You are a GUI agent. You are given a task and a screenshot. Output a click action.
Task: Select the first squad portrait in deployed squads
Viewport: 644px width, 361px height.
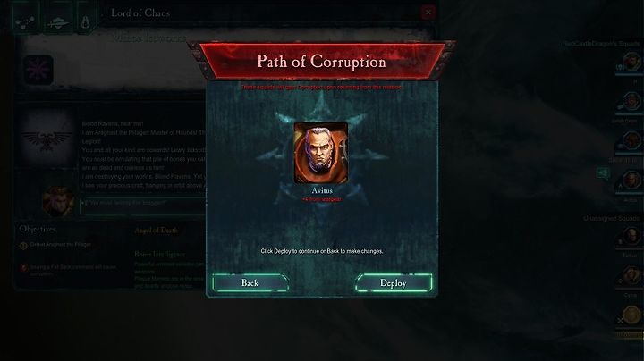click(631, 63)
